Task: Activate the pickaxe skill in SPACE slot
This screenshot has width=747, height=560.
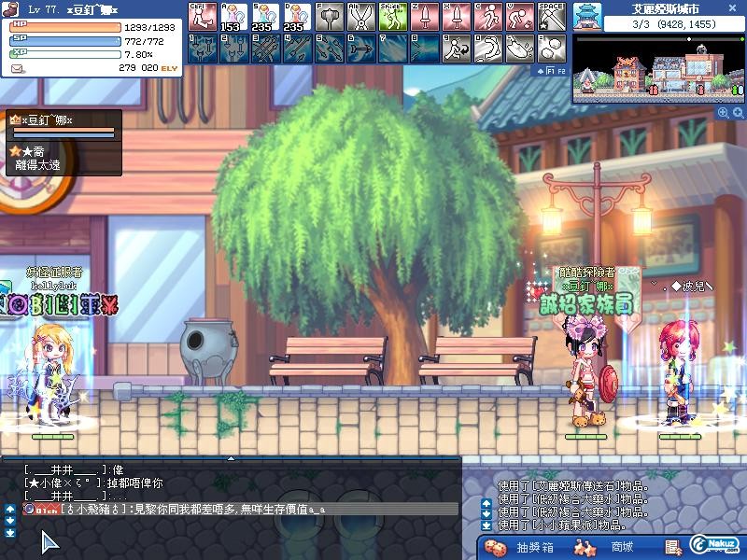Action: (x=552, y=17)
